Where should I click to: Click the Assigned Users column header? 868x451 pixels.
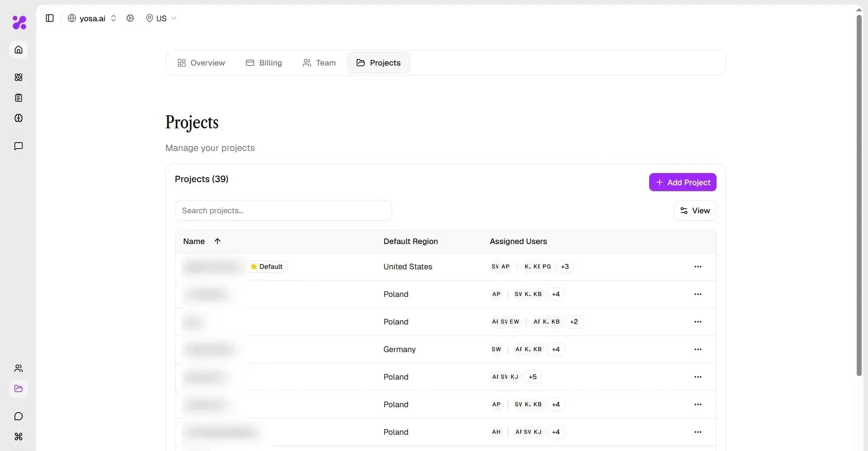pos(518,241)
